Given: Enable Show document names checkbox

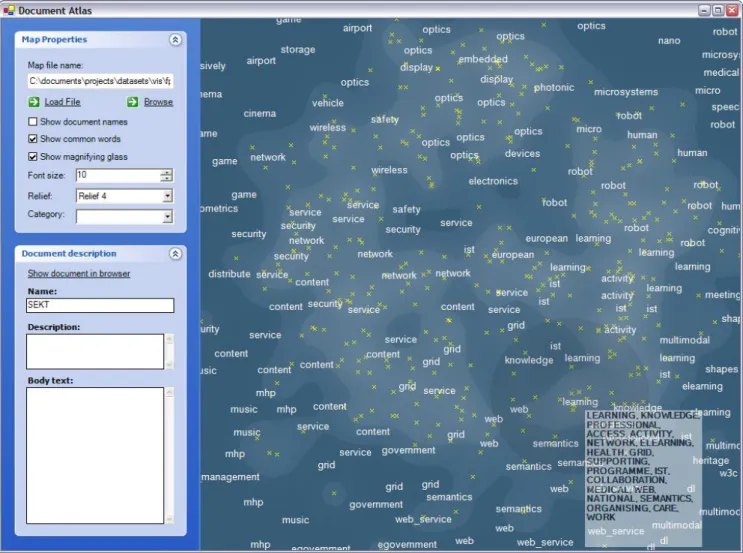Looking at the screenshot, I should point(33,122).
